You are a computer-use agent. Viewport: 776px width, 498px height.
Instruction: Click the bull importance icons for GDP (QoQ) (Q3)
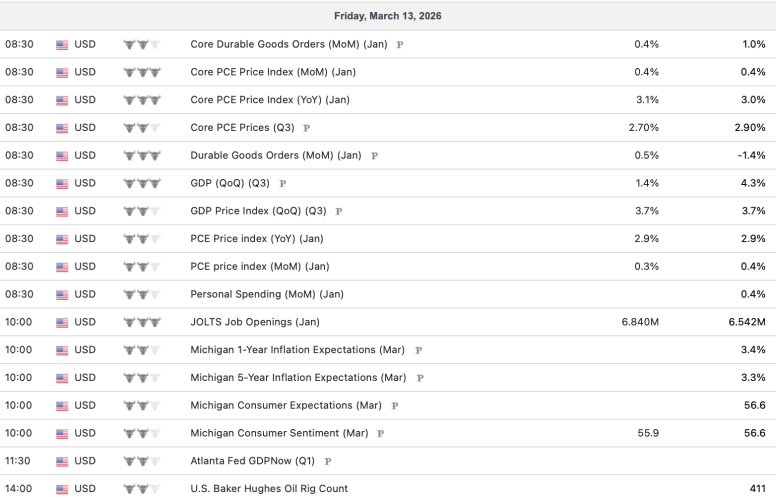pyautogui.click(x=141, y=184)
